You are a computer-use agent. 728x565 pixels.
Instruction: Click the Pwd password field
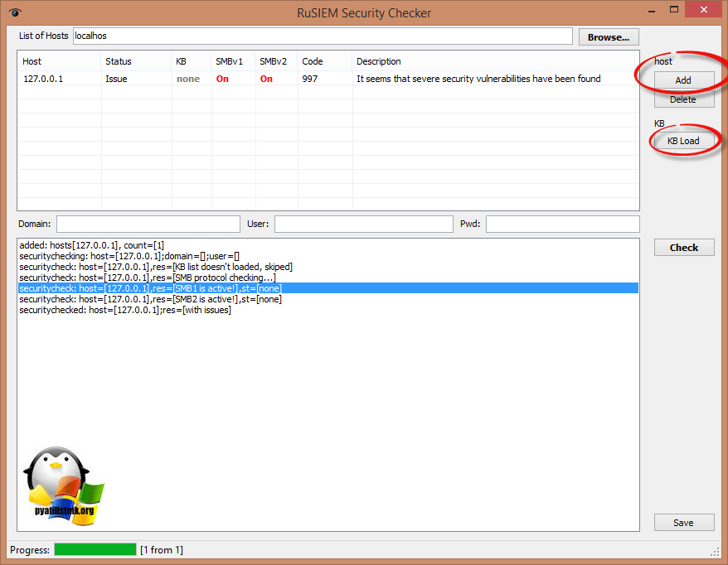pos(562,225)
